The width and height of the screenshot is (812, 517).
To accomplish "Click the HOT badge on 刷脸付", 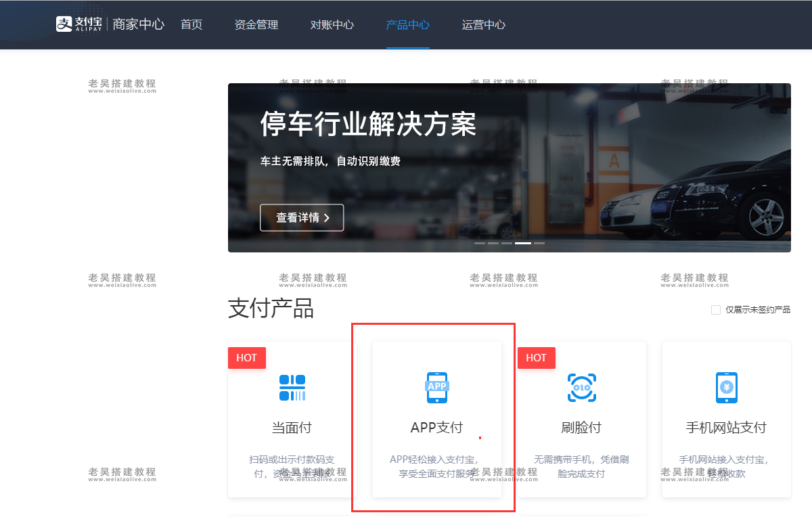I will 536,357.
